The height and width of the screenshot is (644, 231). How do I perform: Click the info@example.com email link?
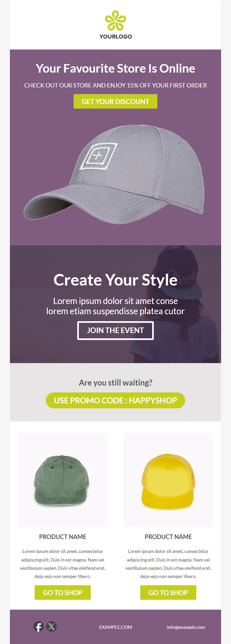186,627
